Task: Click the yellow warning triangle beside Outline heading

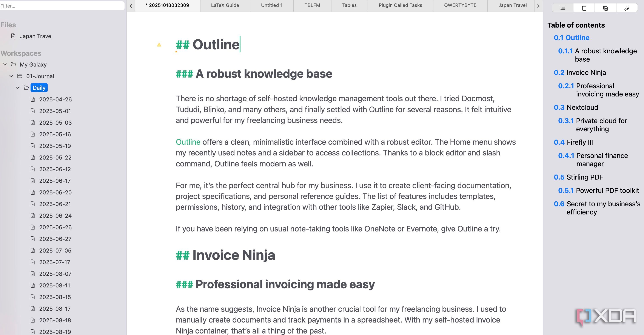Action: (x=159, y=45)
